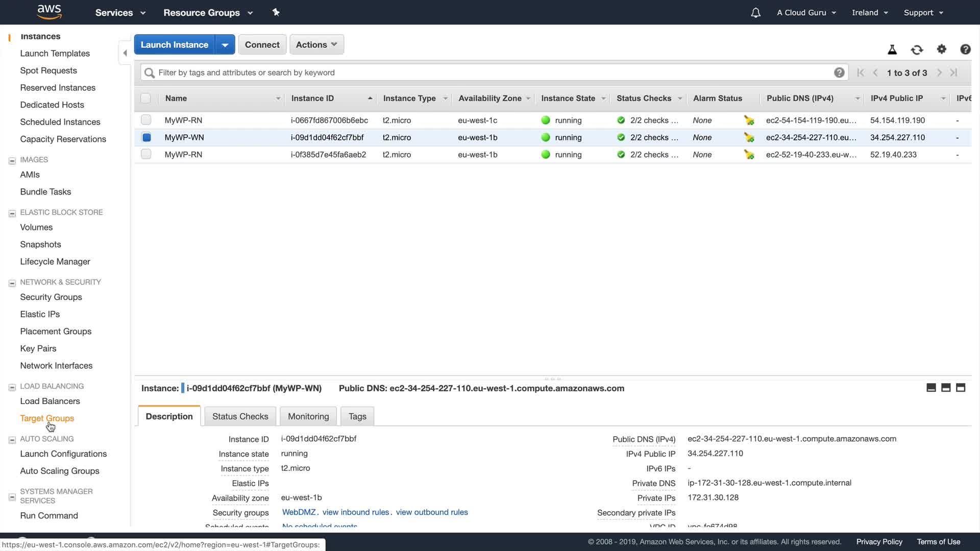The width and height of the screenshot is (980, 551).
Task: Click the instance filter search field
Action: tap(490, 72)
